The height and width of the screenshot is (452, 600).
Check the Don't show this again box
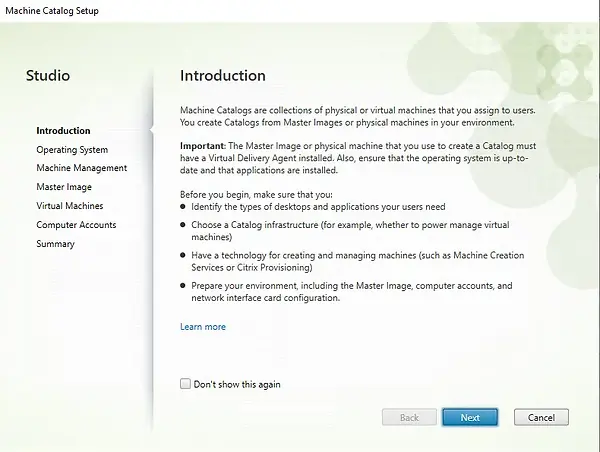coord(185,383)
